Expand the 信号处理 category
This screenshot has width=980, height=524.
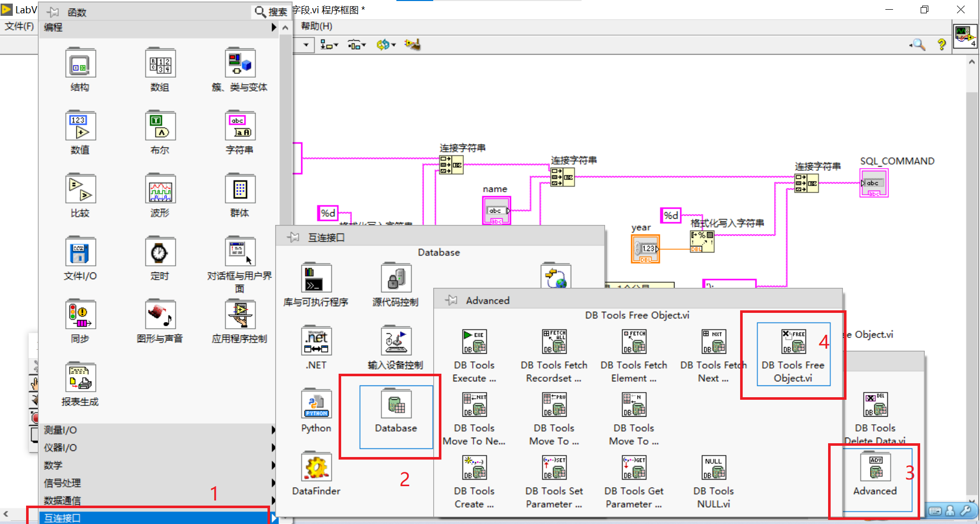pyautogui.click(x=159, y=483)
